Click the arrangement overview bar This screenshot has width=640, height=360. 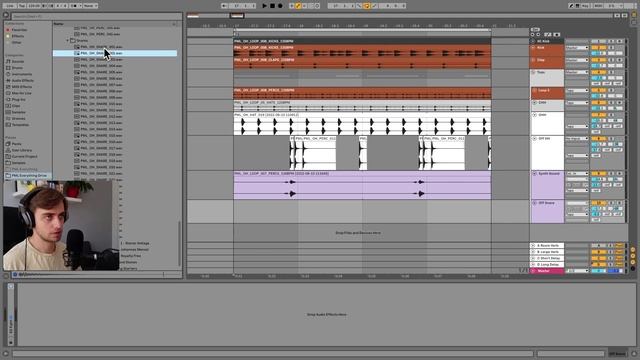coord(400,16)
